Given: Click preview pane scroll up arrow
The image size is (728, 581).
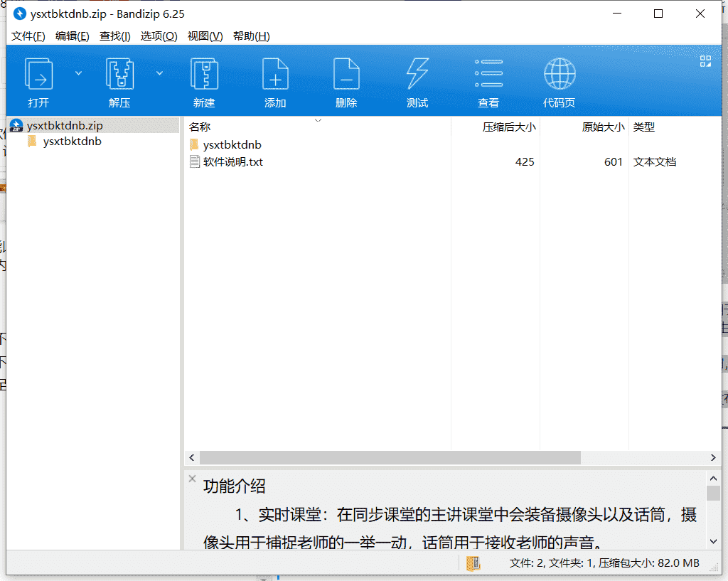Looking at the screenshot, I should click(x=713, y=478).
